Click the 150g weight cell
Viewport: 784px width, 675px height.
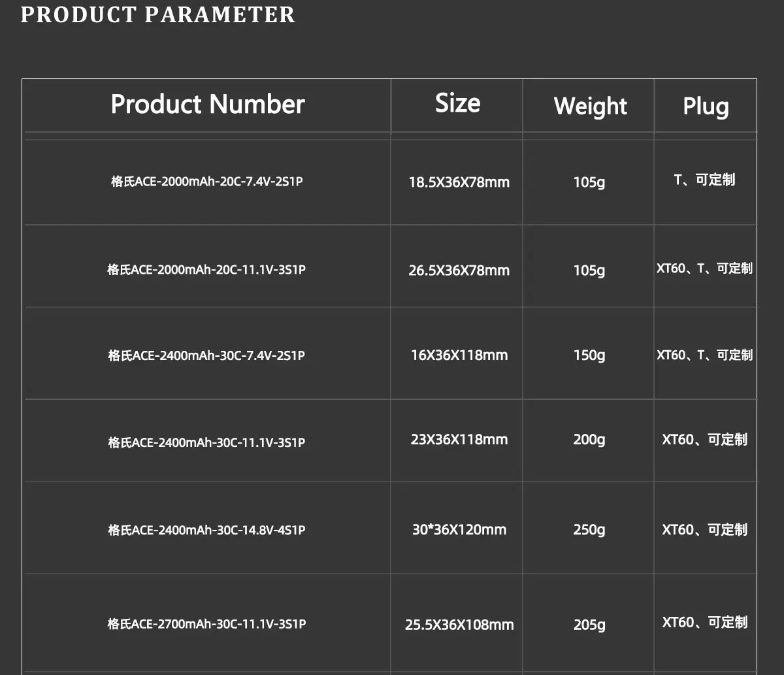point(589,355)
